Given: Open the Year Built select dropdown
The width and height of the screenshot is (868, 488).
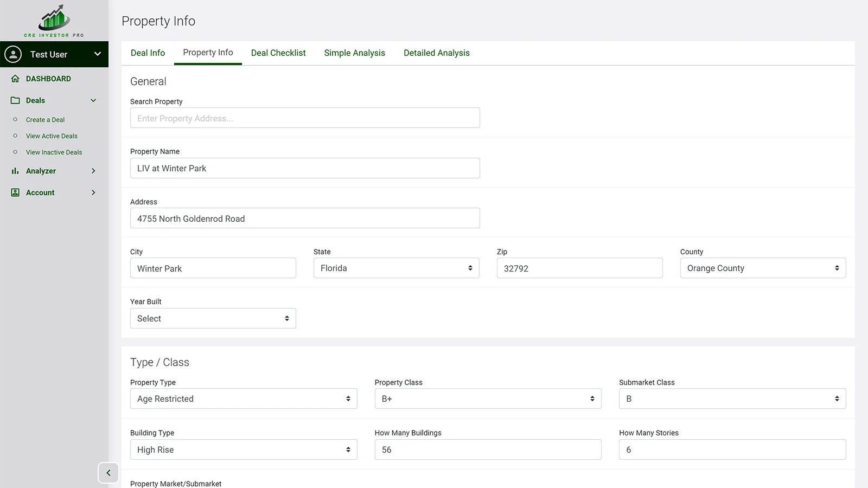Looking at the screenshot, I should [x=213, y=318].
